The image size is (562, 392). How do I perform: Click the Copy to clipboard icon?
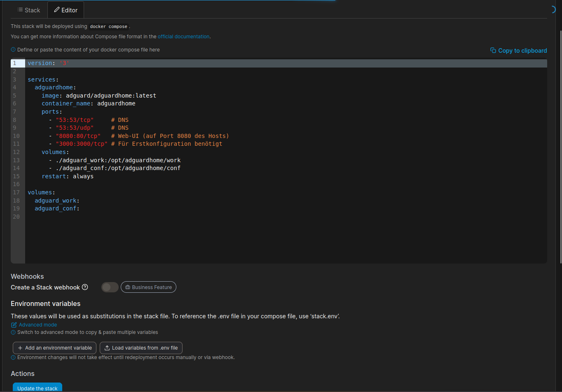[493, 50]
